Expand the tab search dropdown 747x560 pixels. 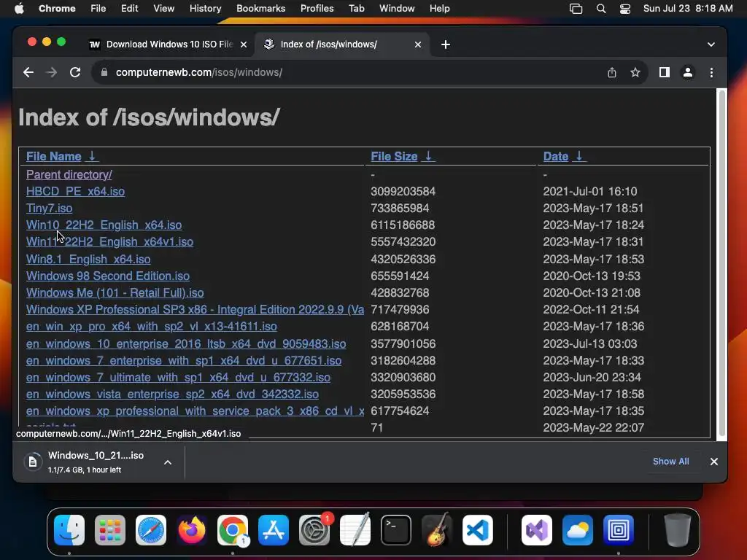[711, 44]
